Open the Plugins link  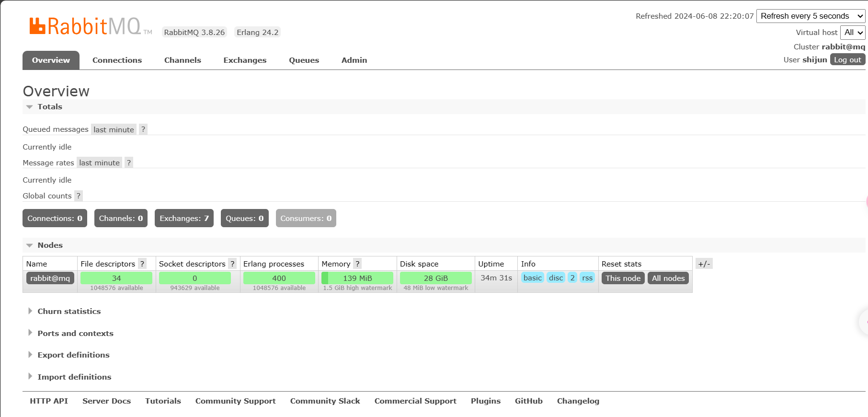tap(486, 401)
